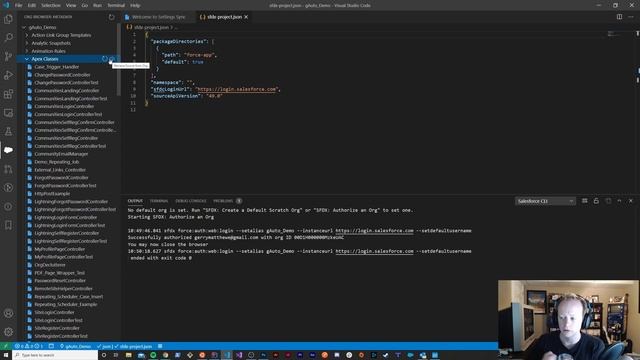640x360 pixels.
Task: Open login.salesforce.com link in sfdcLoginUrl line
Action: (237, 89)
